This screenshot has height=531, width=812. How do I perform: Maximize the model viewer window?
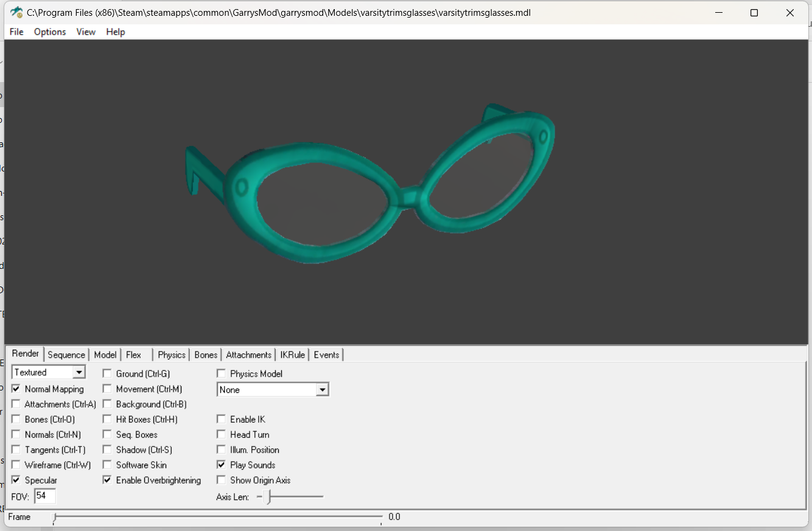tap(754, 13)
